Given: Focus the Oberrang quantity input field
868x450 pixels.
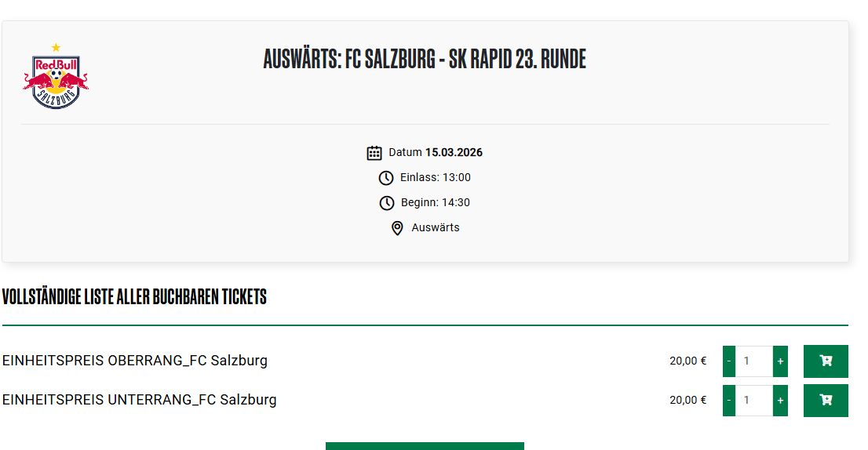Looking at the screenshot, I should 753,361.
